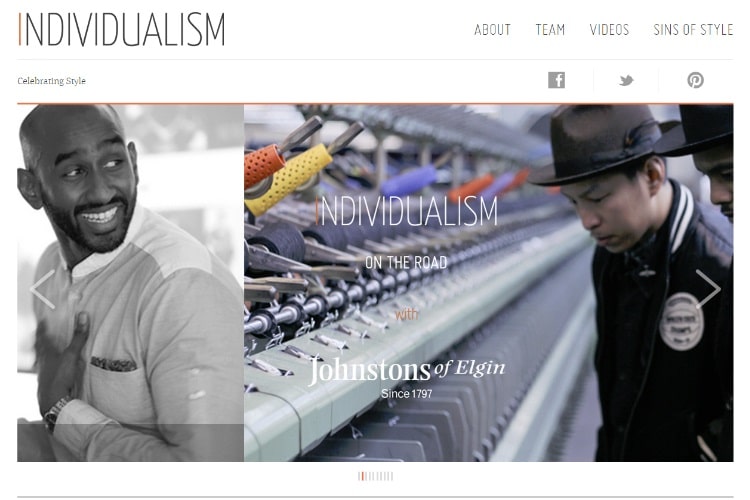Open the About menu item
Viewport: 750px width, 500px height.
pyautogui.click(x=492, y=30)
